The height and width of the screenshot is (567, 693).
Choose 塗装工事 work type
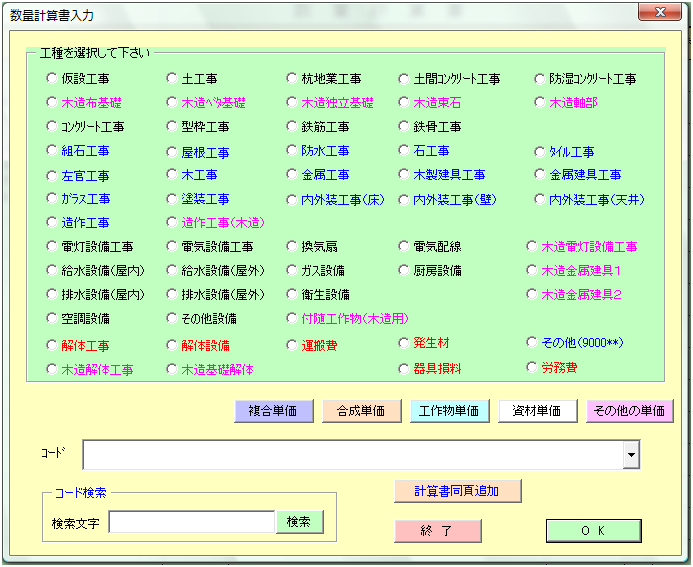(173, 199)
